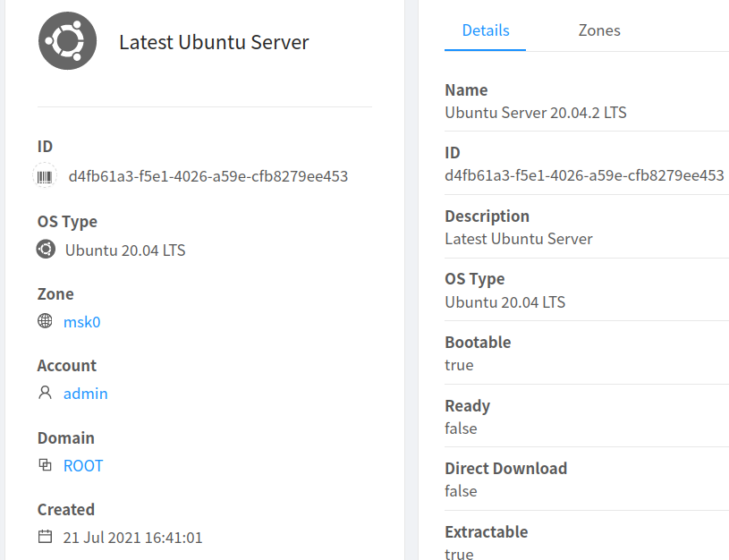Click the globe icon next to Zone
The height and width of the screenshot is (560, 729).
point(44,321)
